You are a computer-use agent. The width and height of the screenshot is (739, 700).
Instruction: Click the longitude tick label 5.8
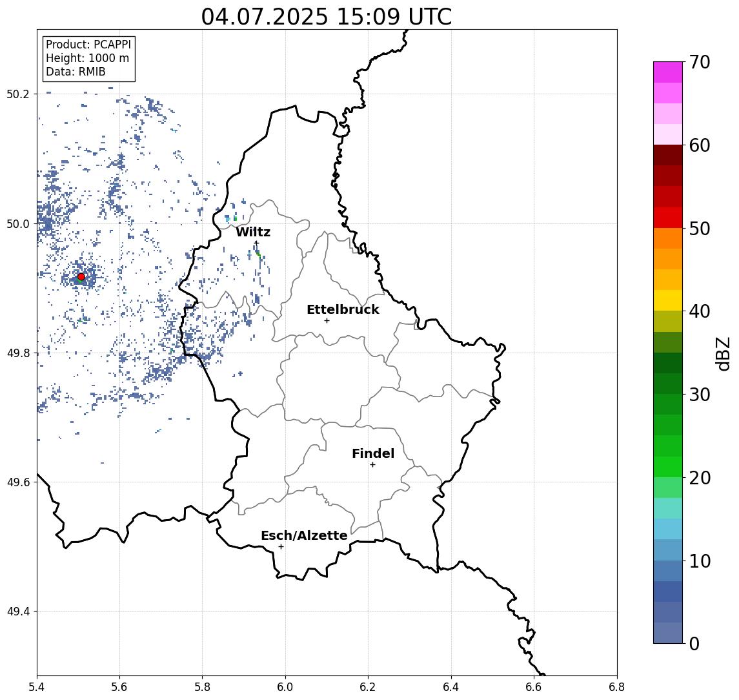click(x=202, y=687)
